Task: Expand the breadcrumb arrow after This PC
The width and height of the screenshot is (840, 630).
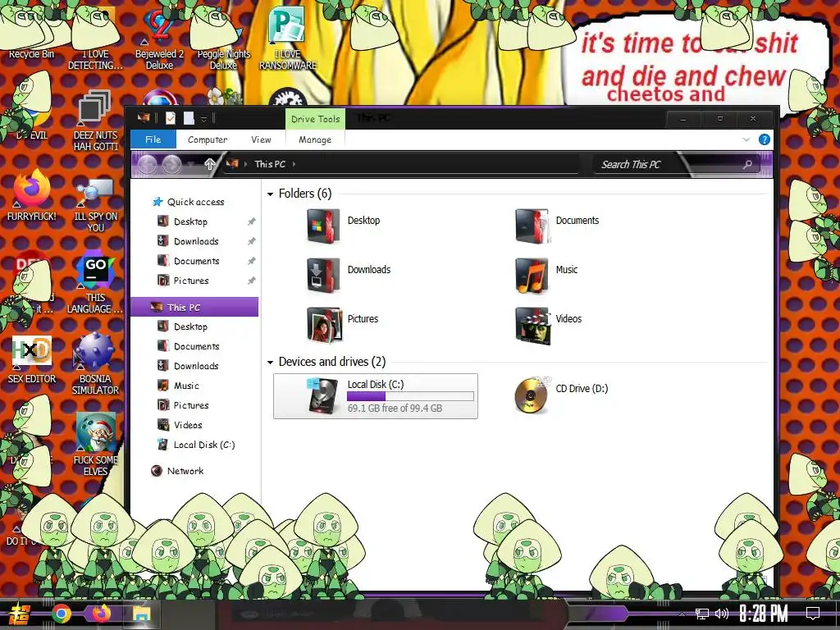Action: point(294,164)
